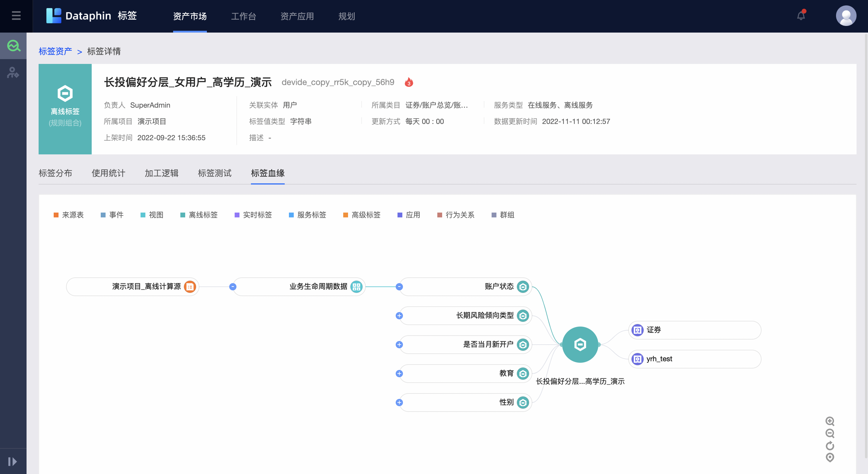Expand the 性别 node in the lineage graph

coord(399,402)
